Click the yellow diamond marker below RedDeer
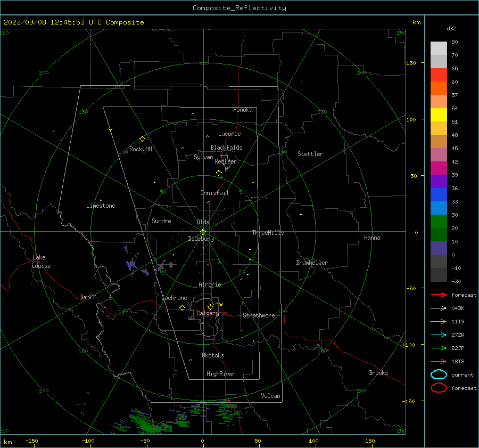The image size is (479, 448). coord(219,173)
